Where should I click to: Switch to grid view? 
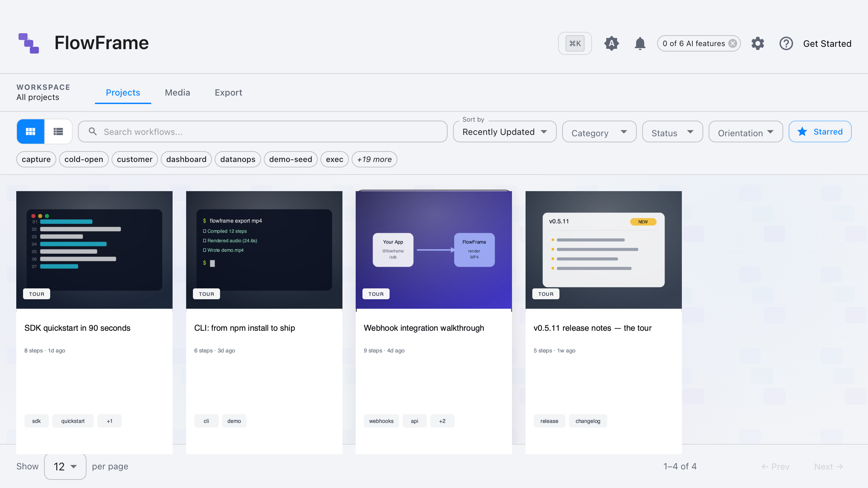pyautogui.click(x=31, y=131)
